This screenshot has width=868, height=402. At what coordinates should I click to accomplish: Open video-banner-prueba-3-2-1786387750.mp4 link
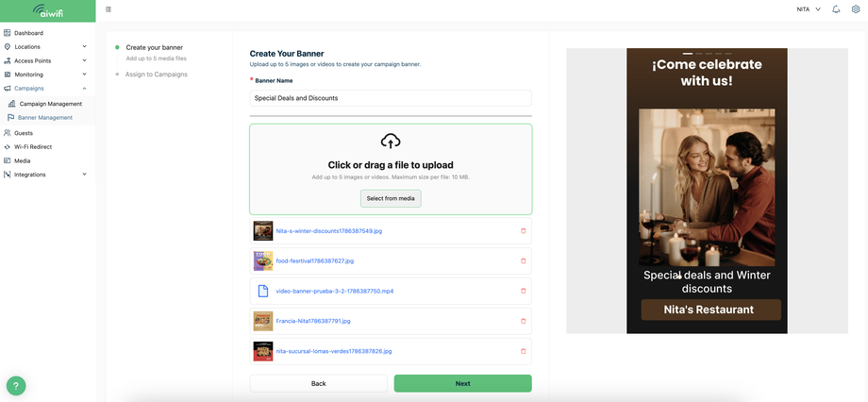coord(334,291)
